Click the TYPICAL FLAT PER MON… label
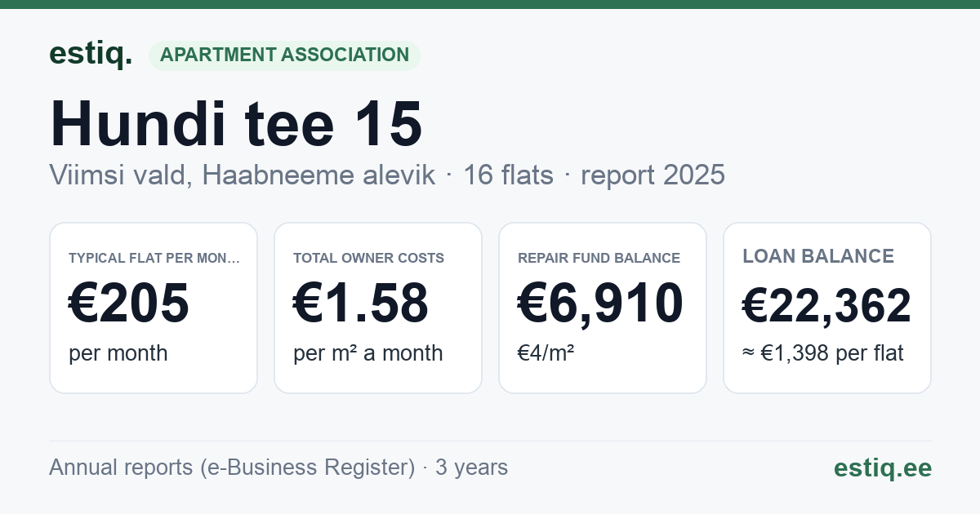The image size is (980, 514). click(x=154, y=258)
